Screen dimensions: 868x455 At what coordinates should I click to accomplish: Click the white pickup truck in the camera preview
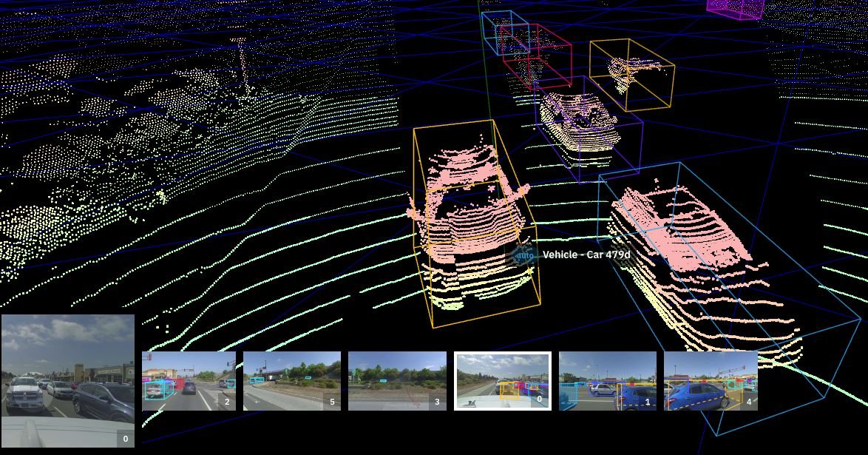pos(26,396)
